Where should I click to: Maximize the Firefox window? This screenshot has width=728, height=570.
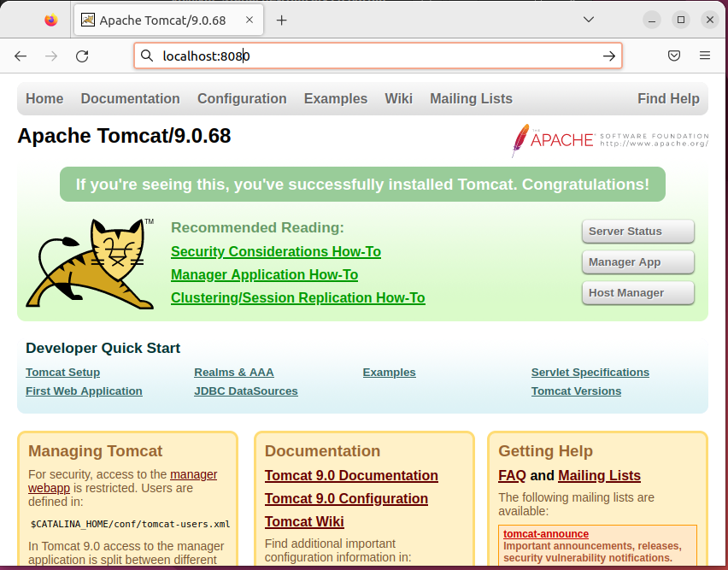coord(681,20)
